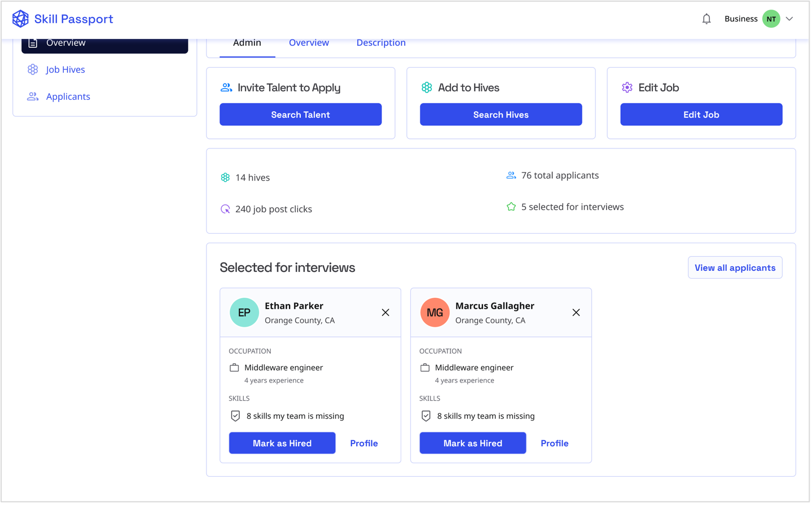Viewport: 812px width, 505px height.
Task: Click the Edit Job button
Action: pos(701,115)
